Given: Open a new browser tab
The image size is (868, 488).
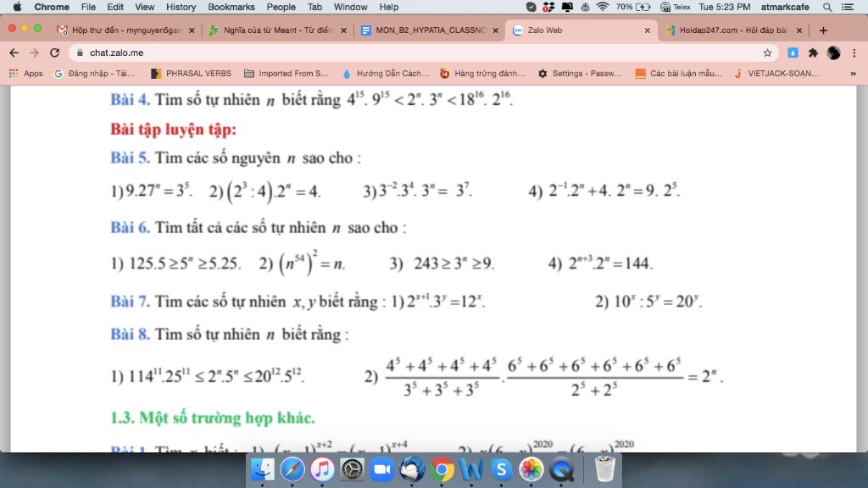Looking at the screenshot, I should pyautogui.click(x=823, y=30).
